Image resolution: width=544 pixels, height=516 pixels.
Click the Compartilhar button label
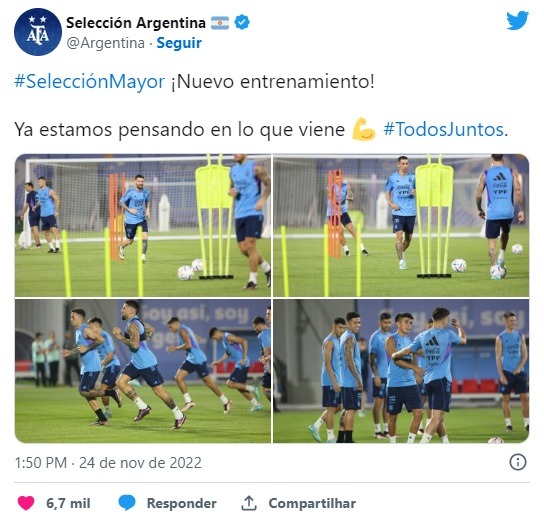pos(312,503)
